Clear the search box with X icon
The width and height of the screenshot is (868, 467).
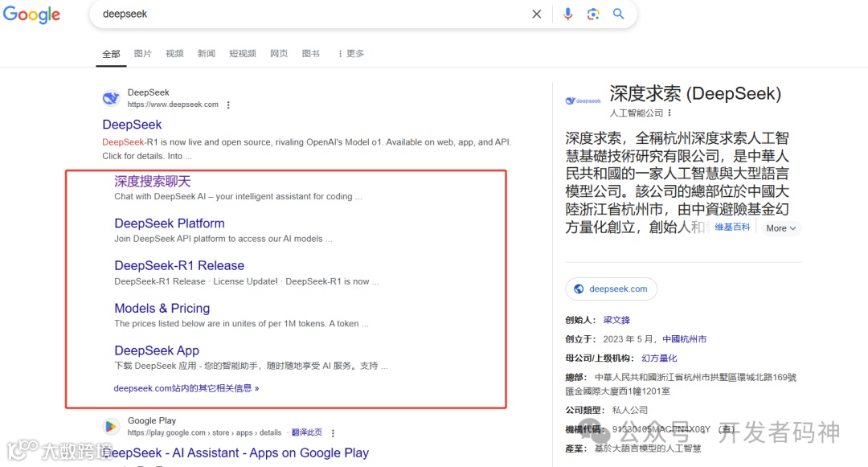click(536, 14)
